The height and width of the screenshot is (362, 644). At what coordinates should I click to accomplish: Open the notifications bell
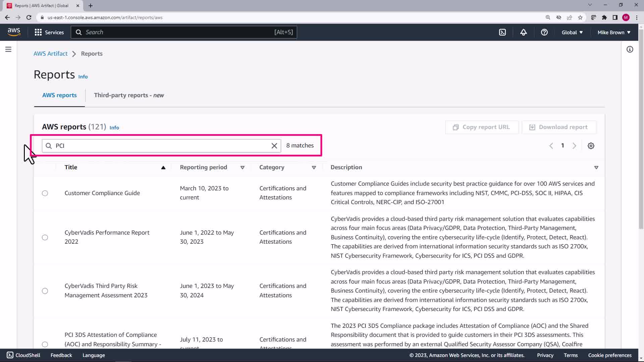(x=523, y=32)
